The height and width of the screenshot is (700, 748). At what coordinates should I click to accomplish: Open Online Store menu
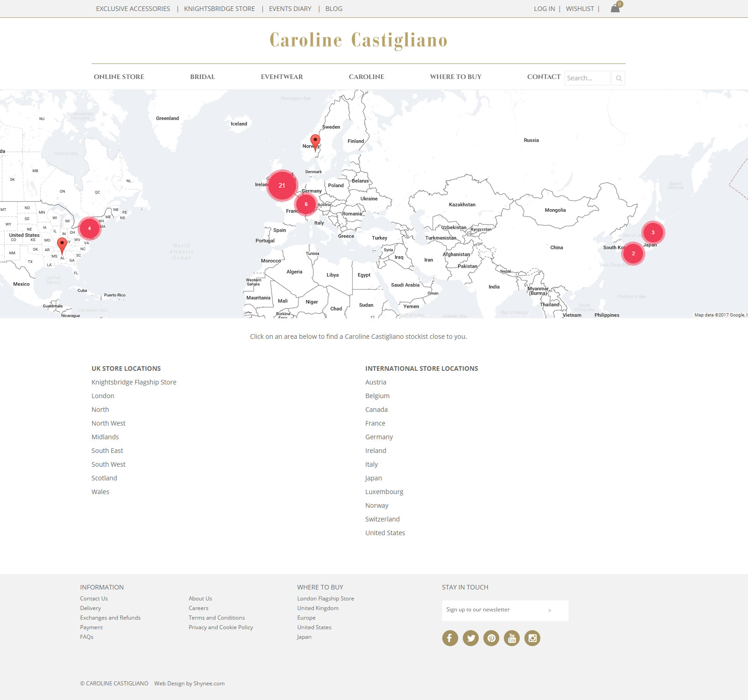click(x=119, y=77)
